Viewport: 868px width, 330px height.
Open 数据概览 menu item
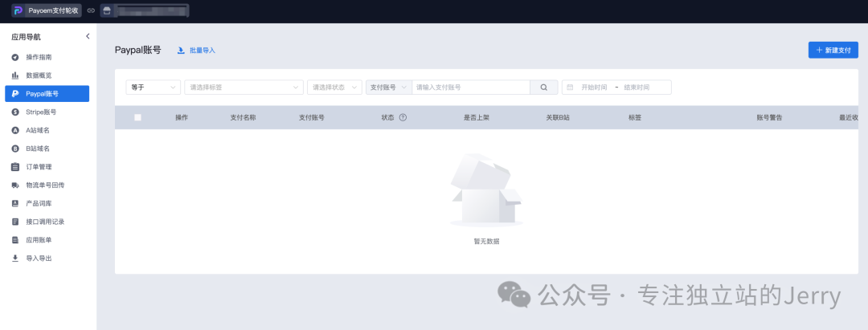[x=47, y=75]
